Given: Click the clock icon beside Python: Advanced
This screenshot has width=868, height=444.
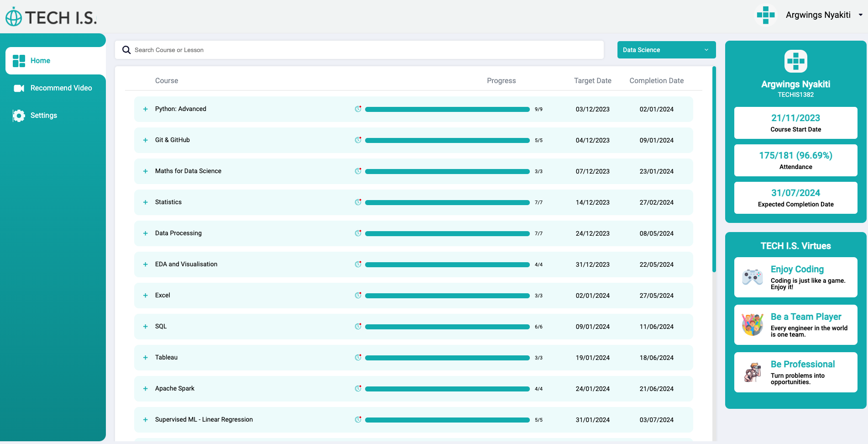Looking at the screenshot, I should tap(358, 109).
